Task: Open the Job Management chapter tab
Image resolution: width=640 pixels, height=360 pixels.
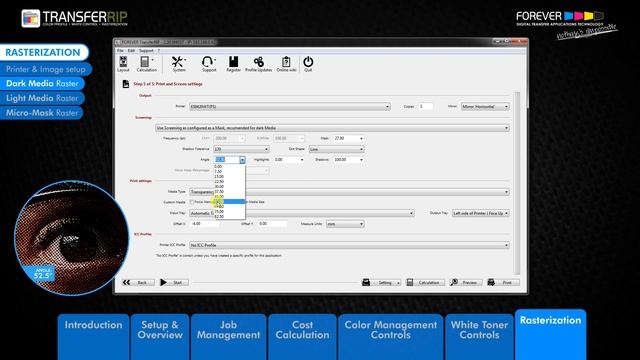Action: [x=229, y=336]
